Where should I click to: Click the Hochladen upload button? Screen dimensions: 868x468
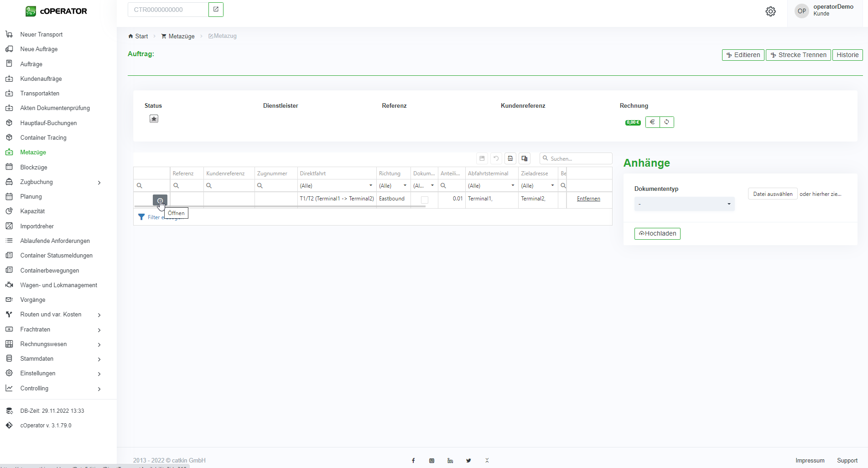[657, 233]
